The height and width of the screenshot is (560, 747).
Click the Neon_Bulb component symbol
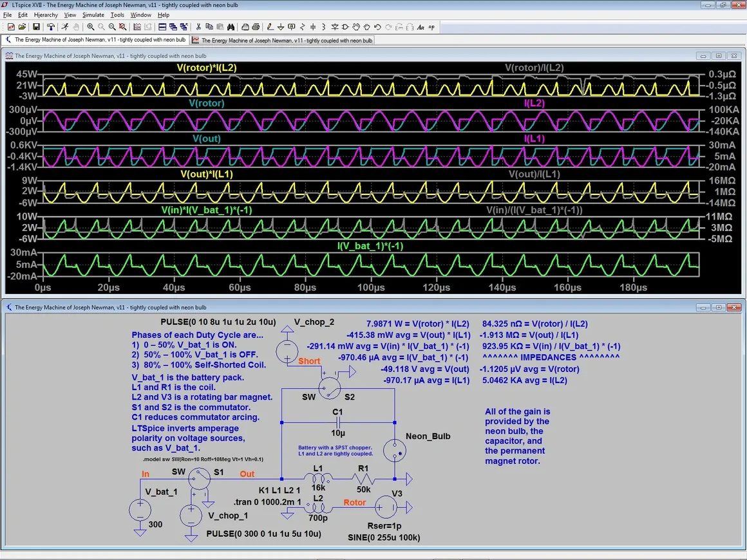tap(394, 451)
